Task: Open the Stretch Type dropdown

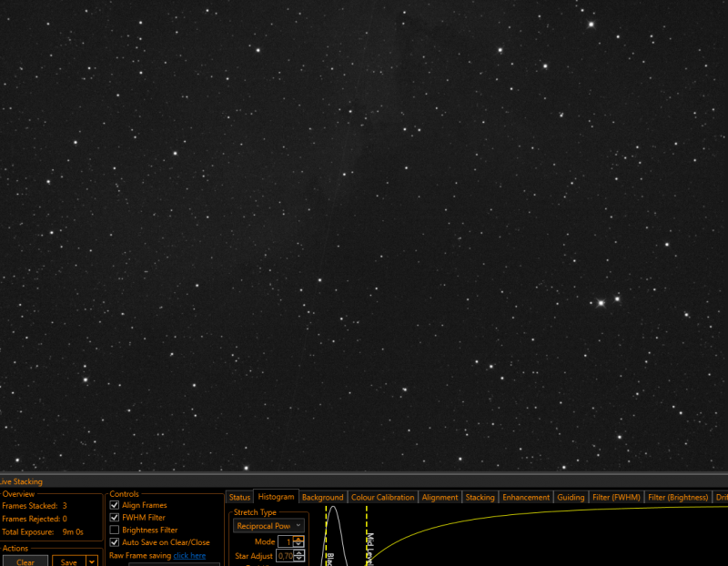Action: coord(268,526)
